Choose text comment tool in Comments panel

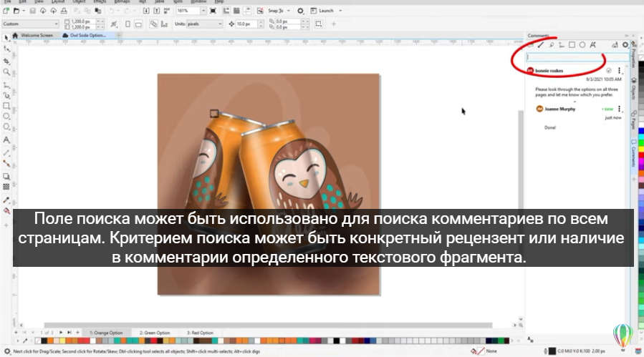click(592, 45)
